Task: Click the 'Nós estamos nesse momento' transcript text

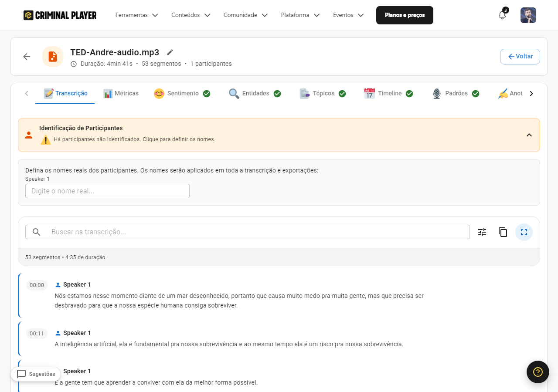Action: click(x=239, y=301)
